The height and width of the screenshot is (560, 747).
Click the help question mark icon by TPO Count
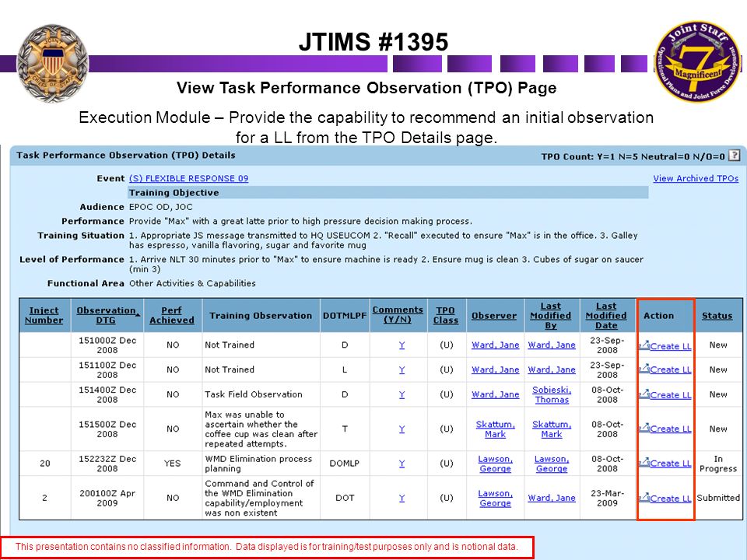(735, 156)
